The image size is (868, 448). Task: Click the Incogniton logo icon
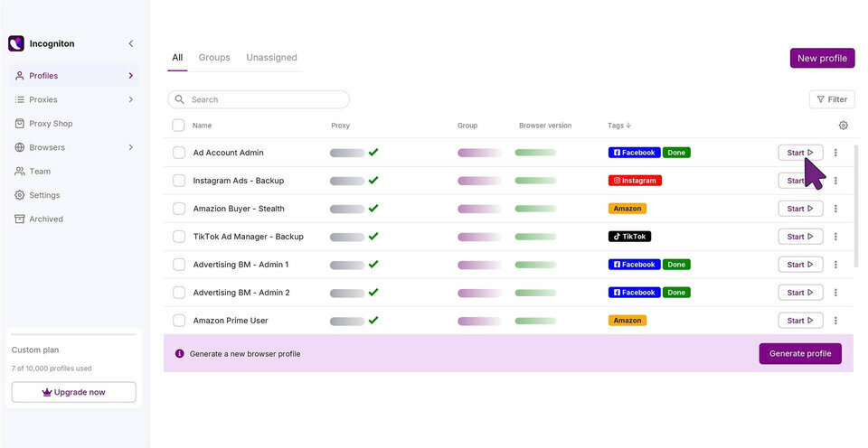pyautogui.click(x=16, y=43)
